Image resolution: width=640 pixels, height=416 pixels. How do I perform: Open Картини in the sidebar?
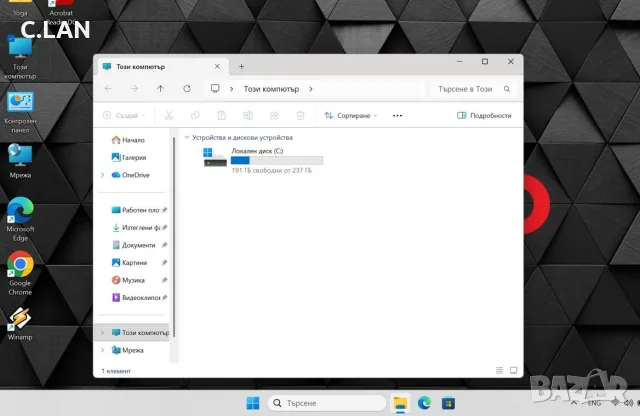click(139, 263)
